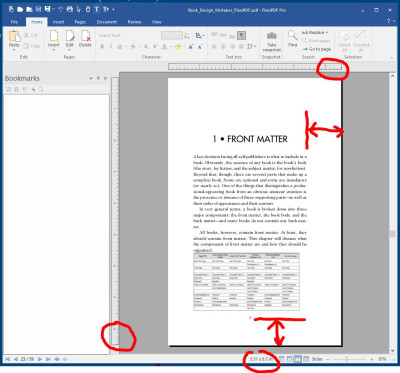Select the pointer arrow tool in quick access toolbar
The image size is (400, 373).
pyautogui.click(x=79, y=9)
